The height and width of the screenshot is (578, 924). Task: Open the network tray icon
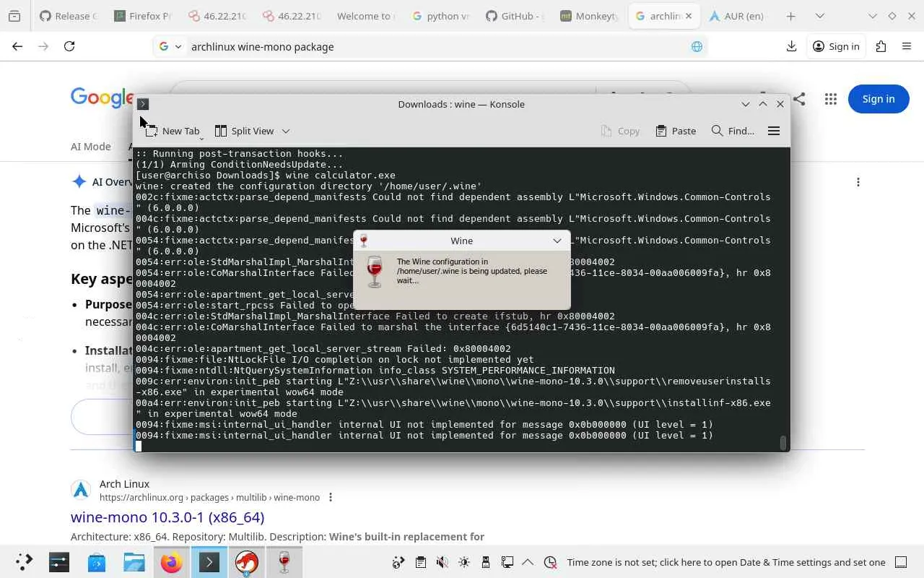pyautogui.click(x=507, y=562)
